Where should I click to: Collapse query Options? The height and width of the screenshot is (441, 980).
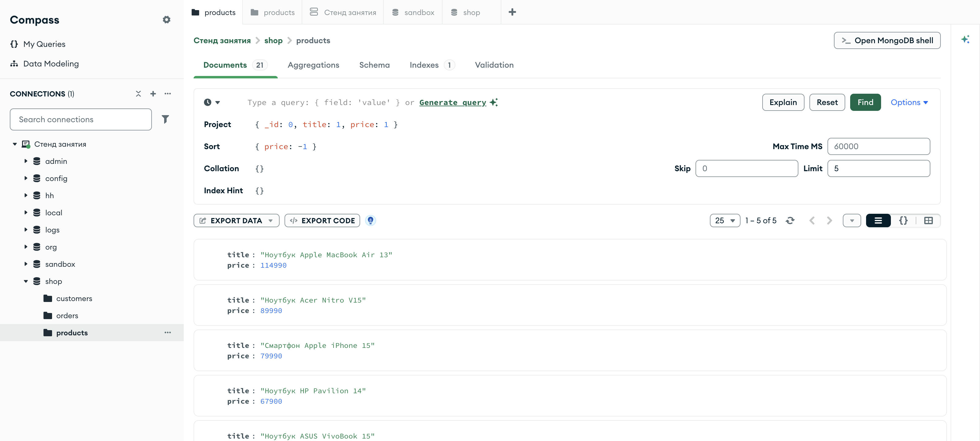909,102
